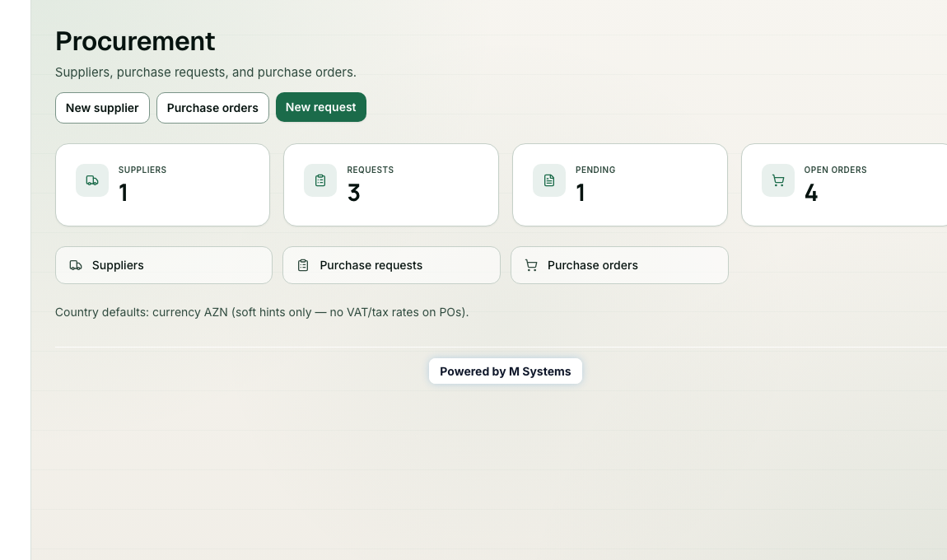Viewport: 947px width, 560px height.
Task: Select the Pending count card
Action: pos(619,184)
